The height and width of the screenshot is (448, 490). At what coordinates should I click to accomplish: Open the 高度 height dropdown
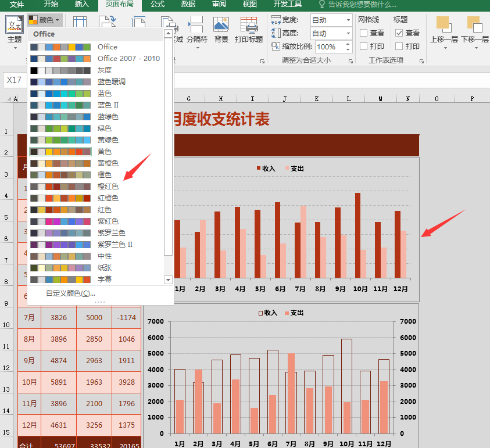click(348, 34)
